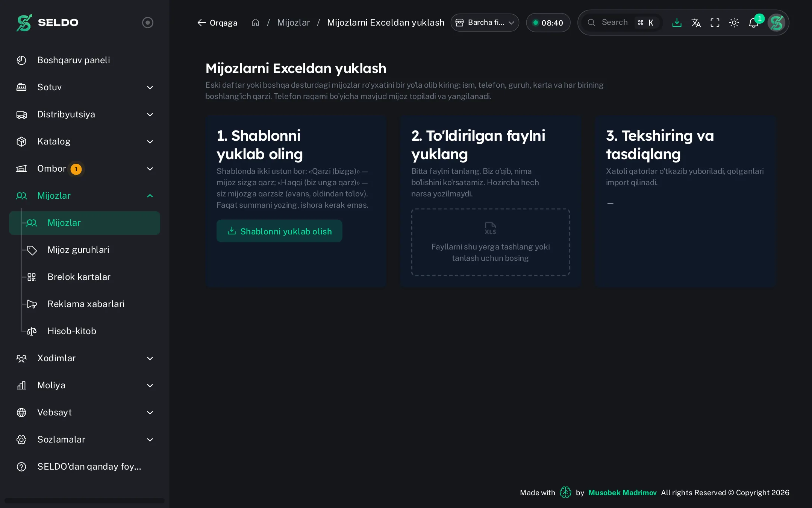Open the user avatar profile menu

point(776,23)
